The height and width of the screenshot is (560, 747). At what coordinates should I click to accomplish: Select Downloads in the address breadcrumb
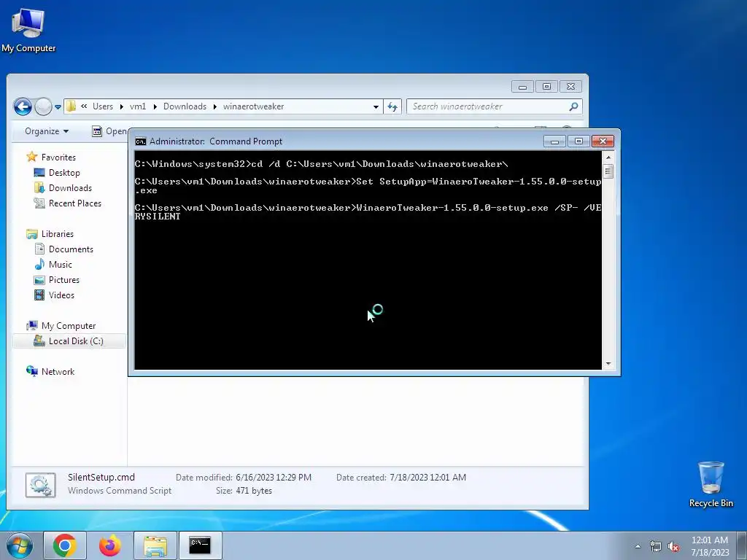click(185, 106)
